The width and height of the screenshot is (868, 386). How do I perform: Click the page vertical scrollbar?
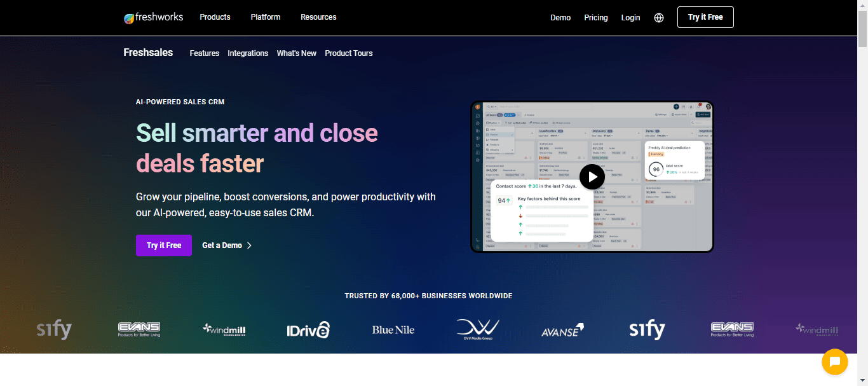[862, 193]
